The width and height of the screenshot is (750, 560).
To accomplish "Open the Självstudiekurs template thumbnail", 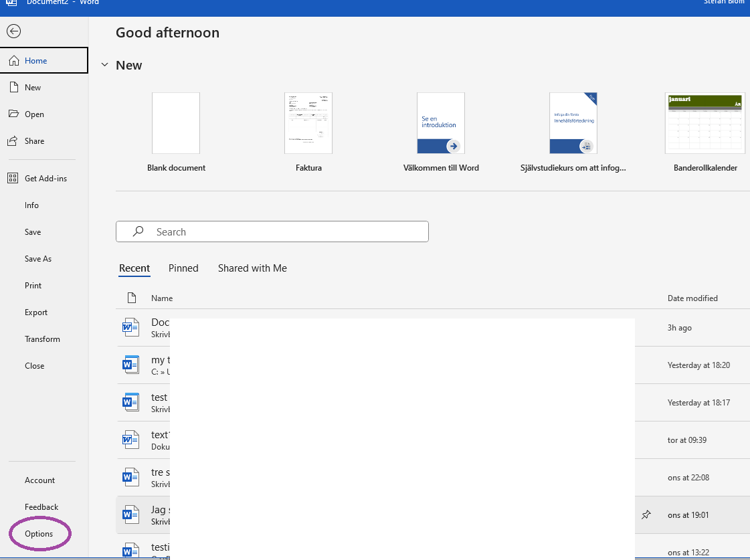I will 573,123.
